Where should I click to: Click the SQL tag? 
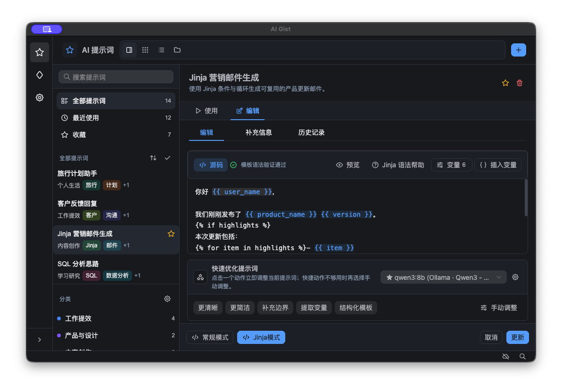(x=91, y=276)
